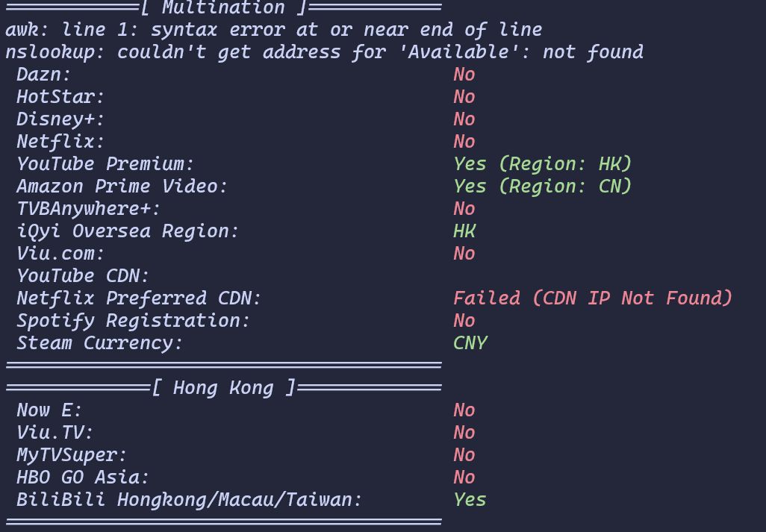Click the Steam Currency CNY value
The width and height of the screenshot is (766, 532).
click(x=470, y=344)
